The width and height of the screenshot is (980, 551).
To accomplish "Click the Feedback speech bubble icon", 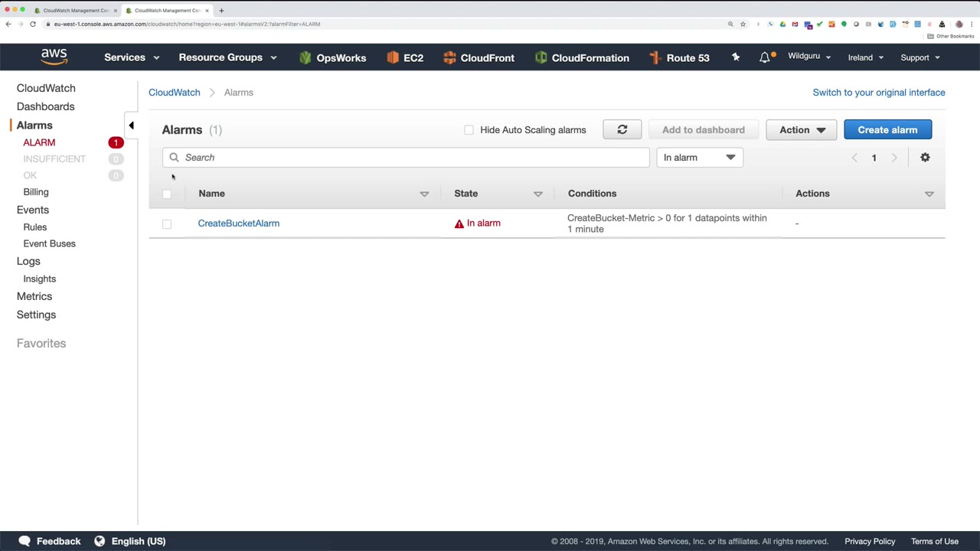I will pyautogui.click(x=24, y=541).
